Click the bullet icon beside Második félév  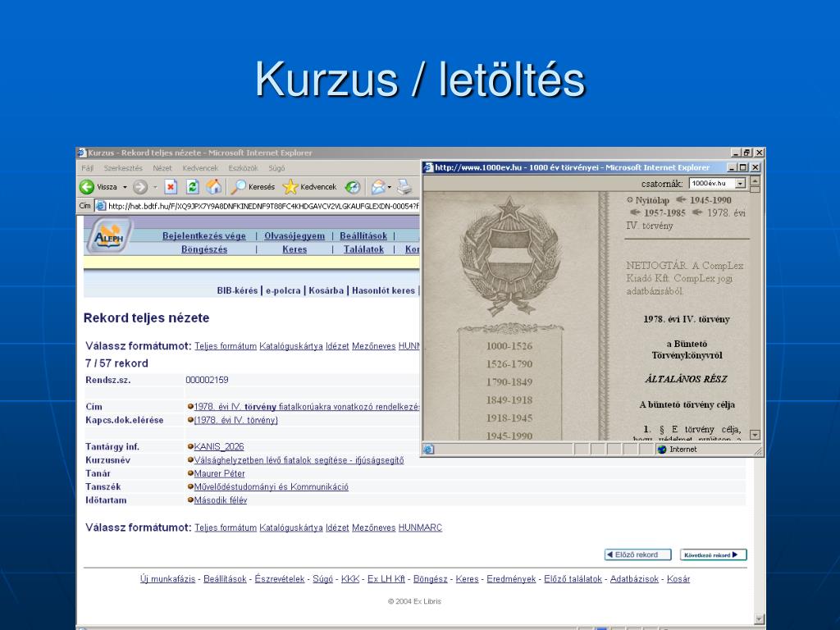point(190,500)
